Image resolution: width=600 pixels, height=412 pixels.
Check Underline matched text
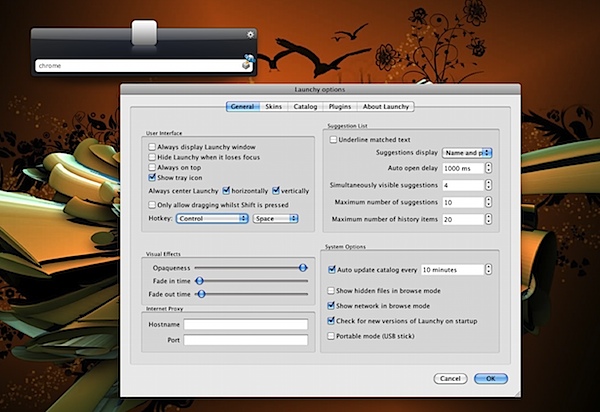333,140
